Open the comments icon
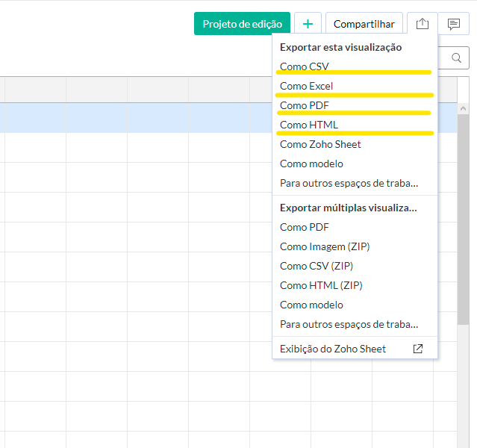The image size is (477, 448). [454, 24]
